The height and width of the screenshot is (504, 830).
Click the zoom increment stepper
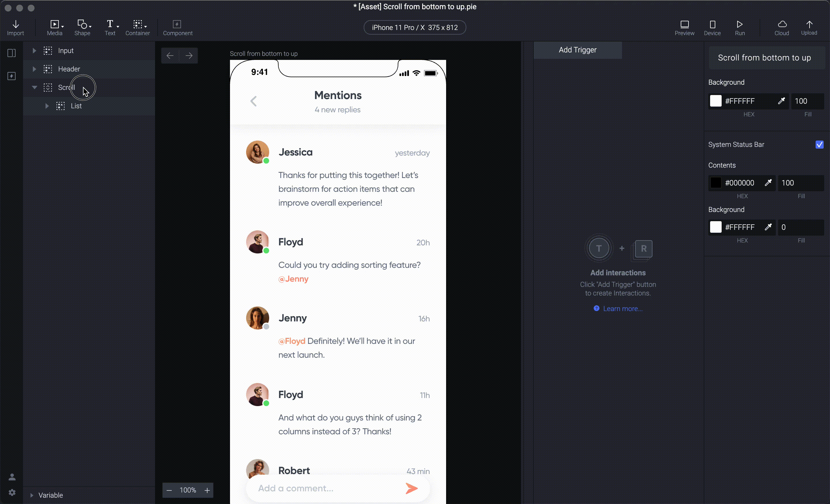(206, 490)
